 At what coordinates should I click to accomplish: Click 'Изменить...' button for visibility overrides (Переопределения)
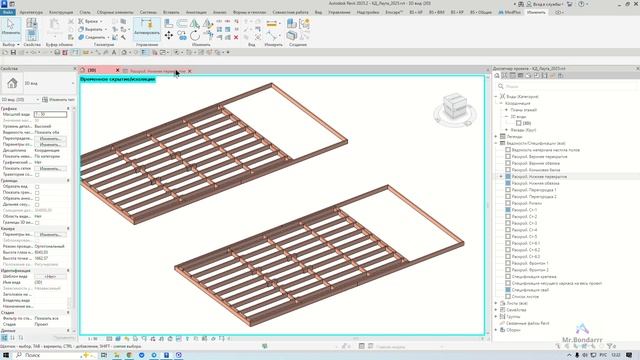coord(50,139)
